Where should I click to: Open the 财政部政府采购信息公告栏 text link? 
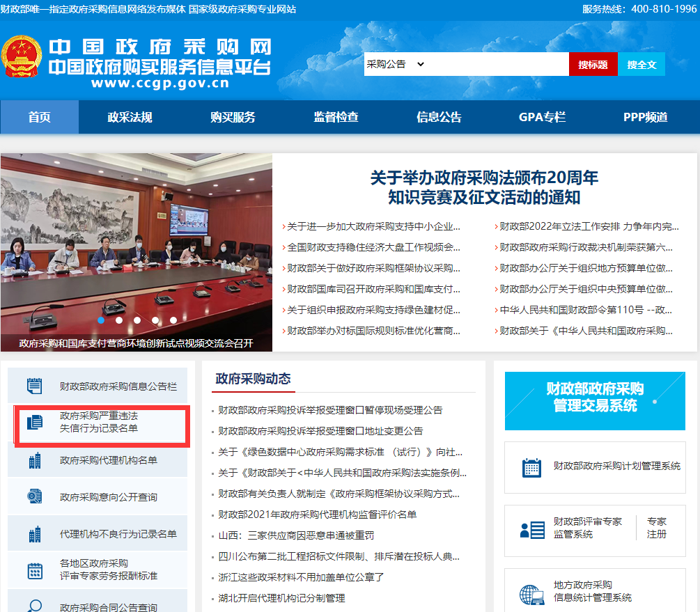[118, 386]
